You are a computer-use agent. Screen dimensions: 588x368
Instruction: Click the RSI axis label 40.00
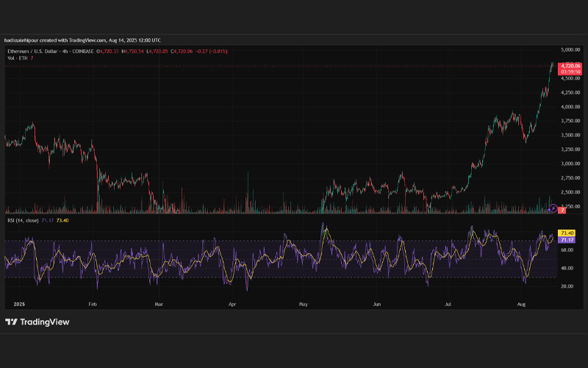pyautogui.click(x=567, y=268)
